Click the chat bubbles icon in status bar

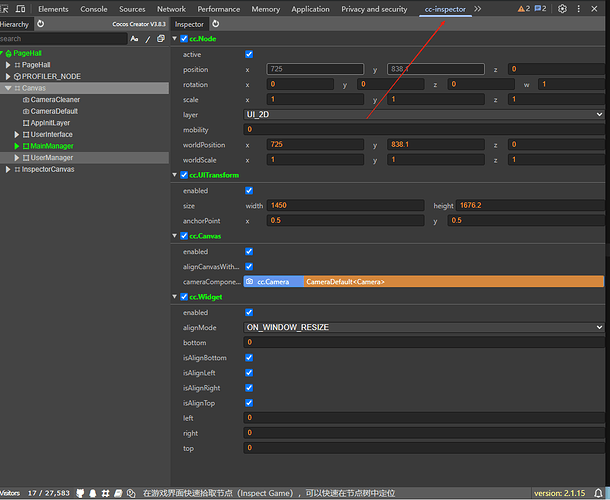(131, 493)
